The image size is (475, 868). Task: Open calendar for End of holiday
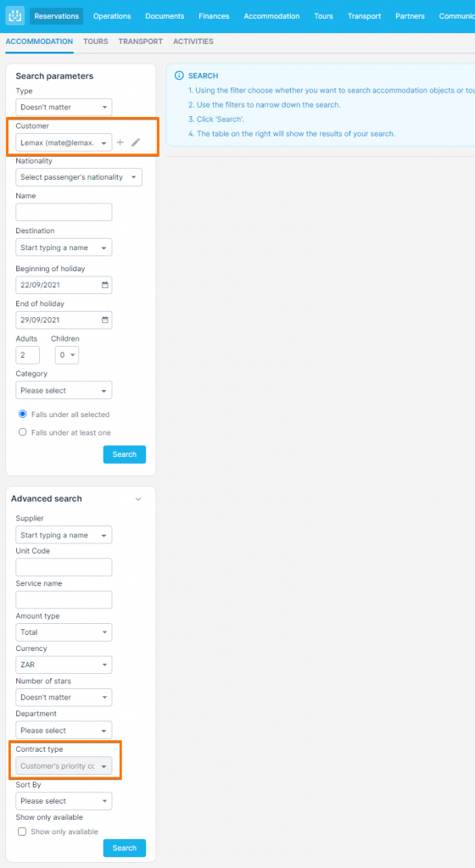click(105, 320)
